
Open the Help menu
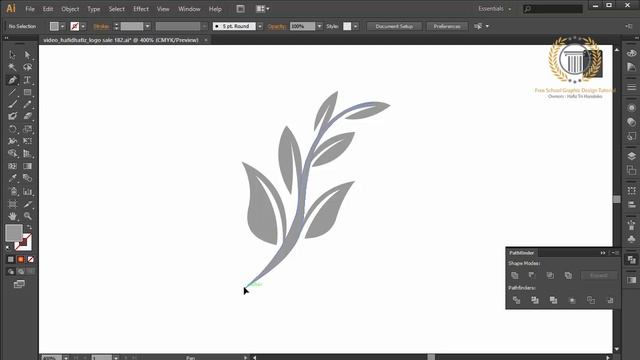[215, 9]
